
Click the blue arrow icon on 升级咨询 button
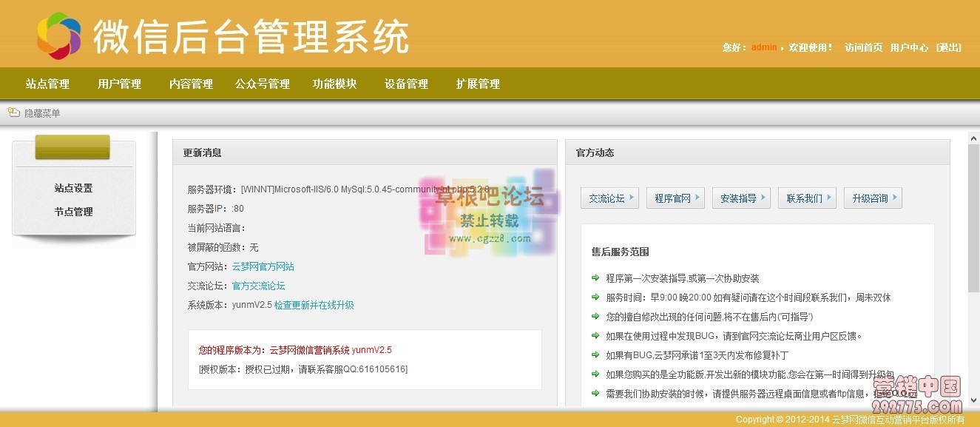(x=895, y=198)
